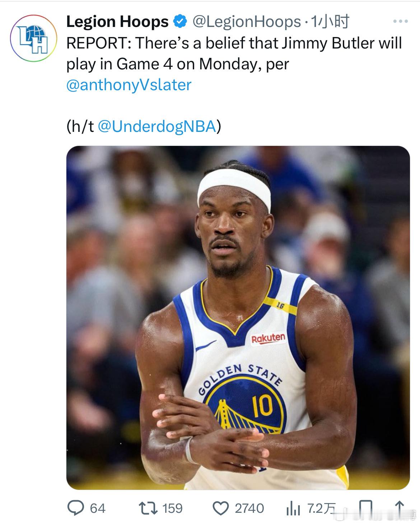Click the repost count 159
The width and height of the screenshot is (420, 525).
click(173, 508)
